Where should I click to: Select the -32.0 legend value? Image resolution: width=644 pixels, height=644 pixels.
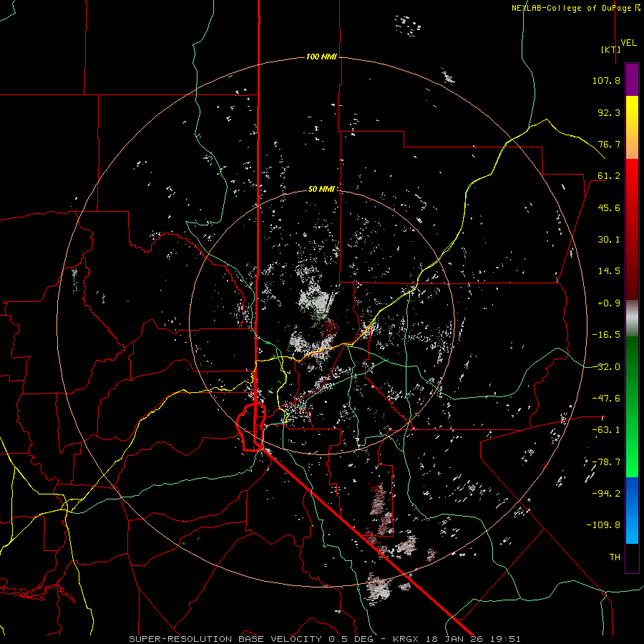point(606,367)
